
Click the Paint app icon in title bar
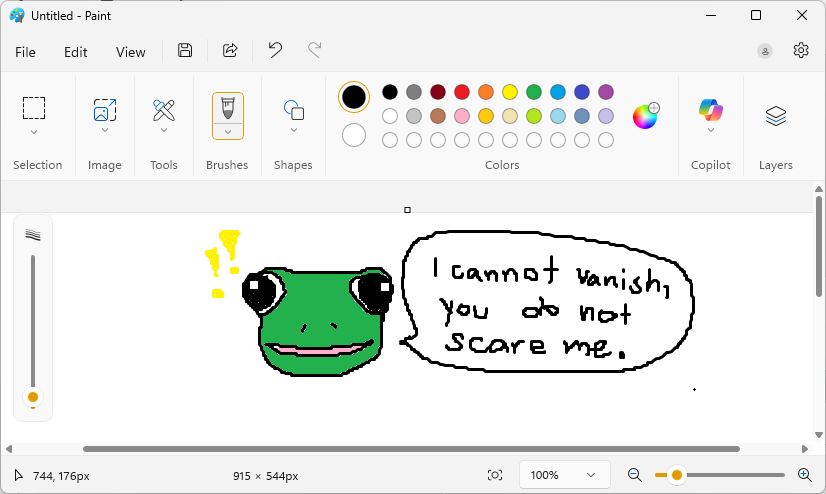coord(17,15)
